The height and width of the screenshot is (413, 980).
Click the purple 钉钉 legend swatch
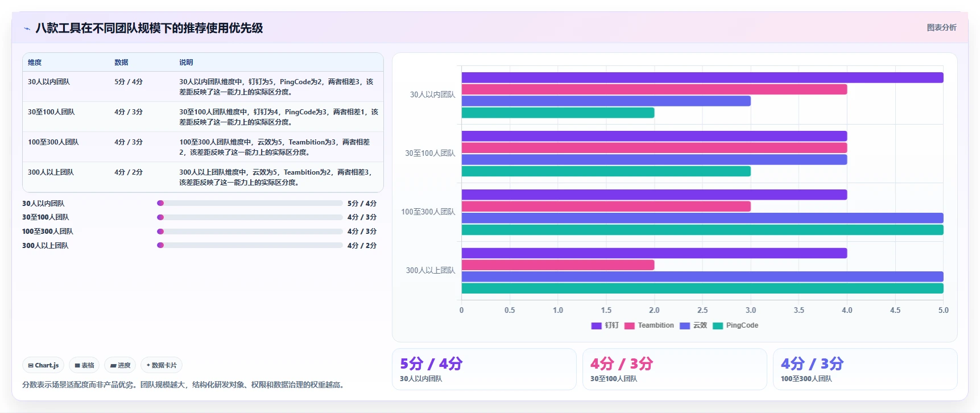(596, 326)
